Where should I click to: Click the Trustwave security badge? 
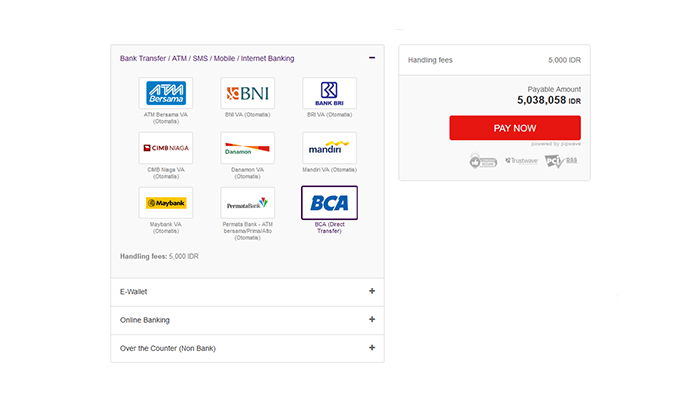(x=521, y=161)
